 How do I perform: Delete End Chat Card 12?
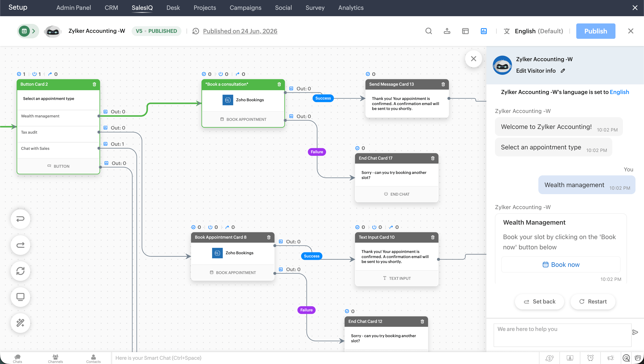point(422,321)
